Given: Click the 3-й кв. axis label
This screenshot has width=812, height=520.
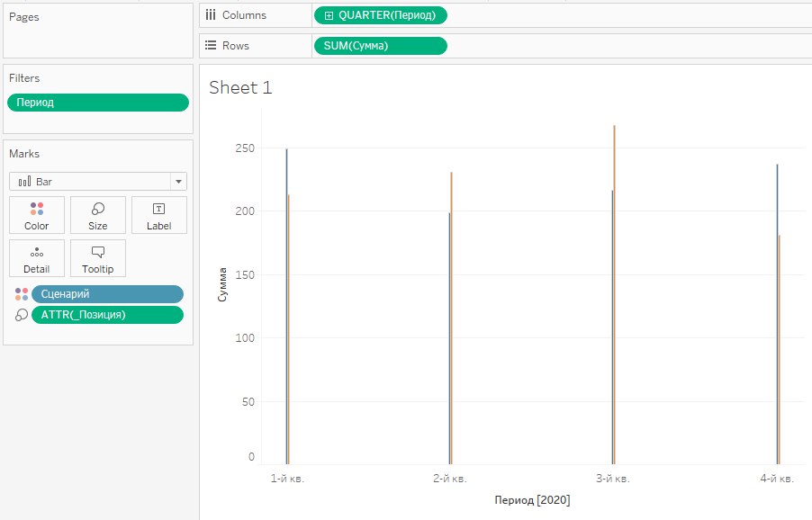Looking at the screenshot, I should click(613, 479).
